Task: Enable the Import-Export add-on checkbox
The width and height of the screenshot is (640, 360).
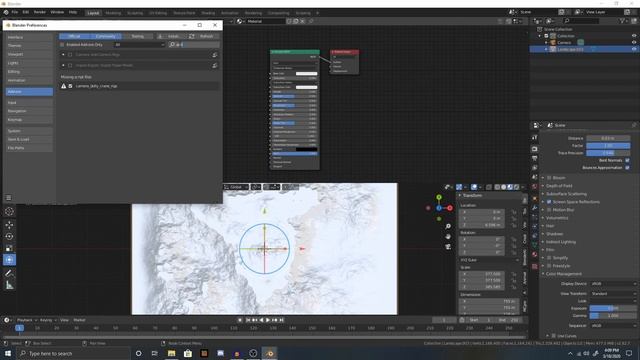Action: 70,65
